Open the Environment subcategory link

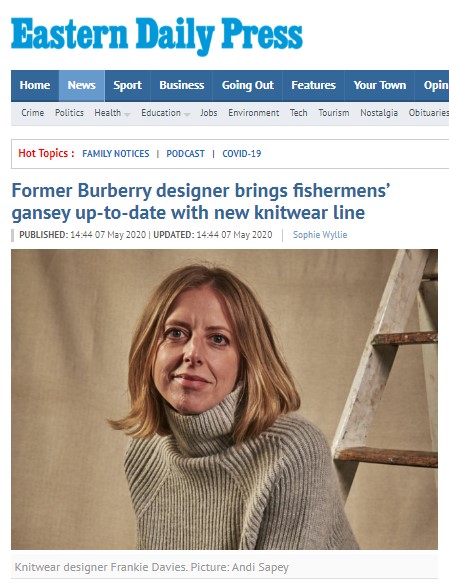tap(253, 113)
